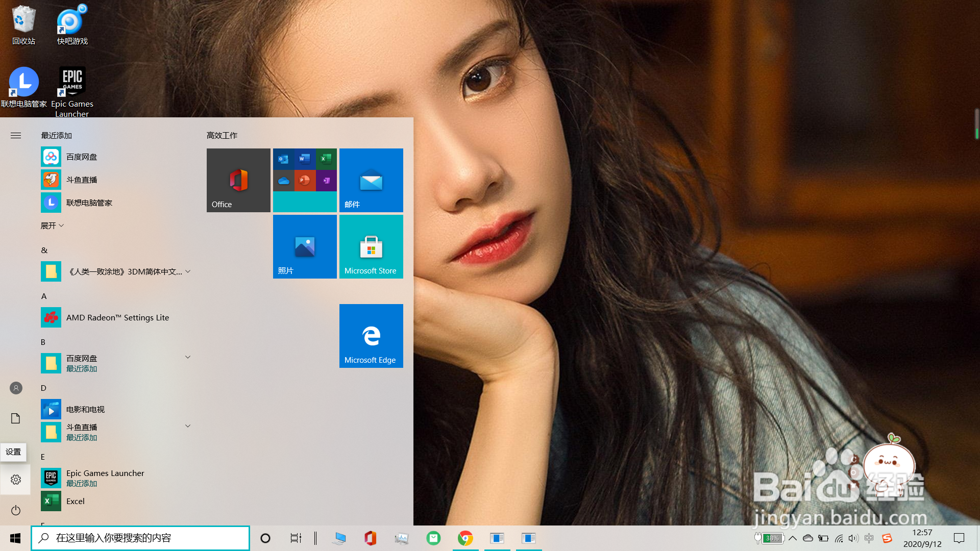Open AMD Radeon Settings Lite entry
The image size is (980, 551).
pyautogui.click(x=117, y=317)
